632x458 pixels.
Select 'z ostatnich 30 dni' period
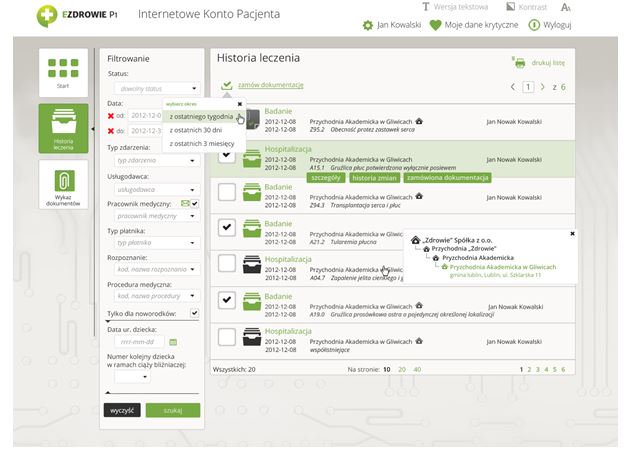click(x=196, y=130)
